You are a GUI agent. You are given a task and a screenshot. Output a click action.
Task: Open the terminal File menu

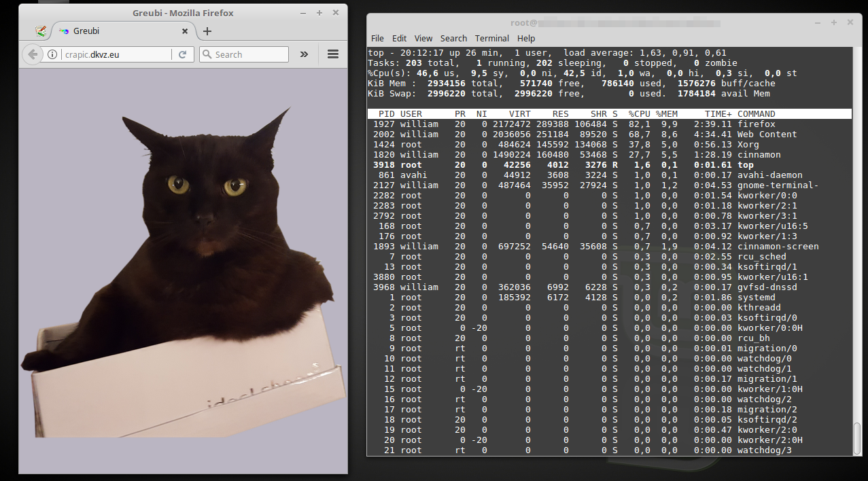coord(377,39)
